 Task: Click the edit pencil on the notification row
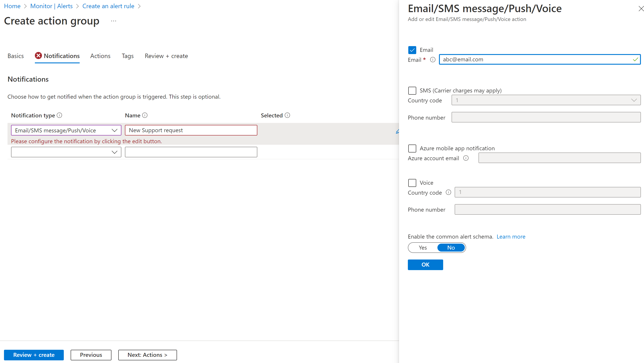397,131
